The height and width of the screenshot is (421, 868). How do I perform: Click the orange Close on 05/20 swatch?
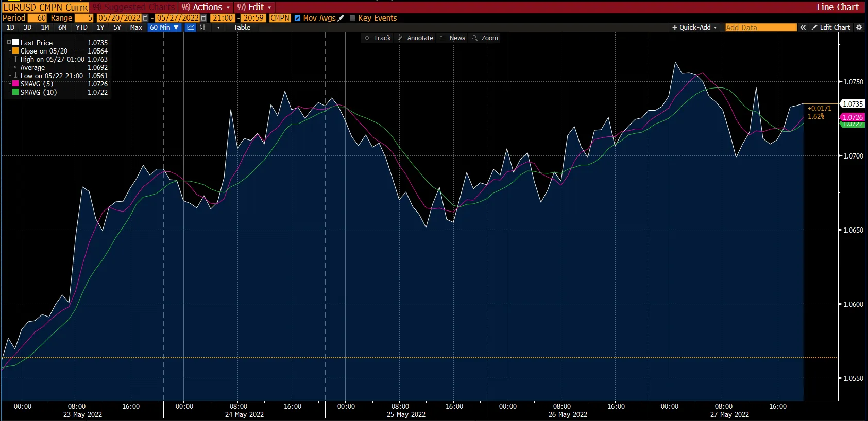pos(15,51)
